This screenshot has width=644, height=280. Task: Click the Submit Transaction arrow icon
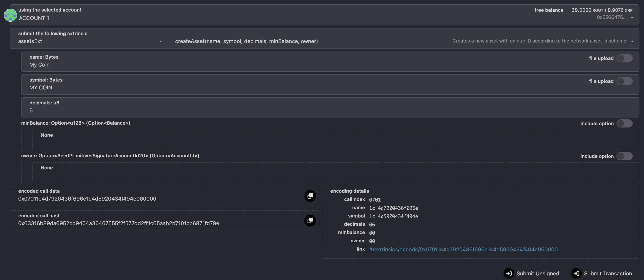click(576, 273)
